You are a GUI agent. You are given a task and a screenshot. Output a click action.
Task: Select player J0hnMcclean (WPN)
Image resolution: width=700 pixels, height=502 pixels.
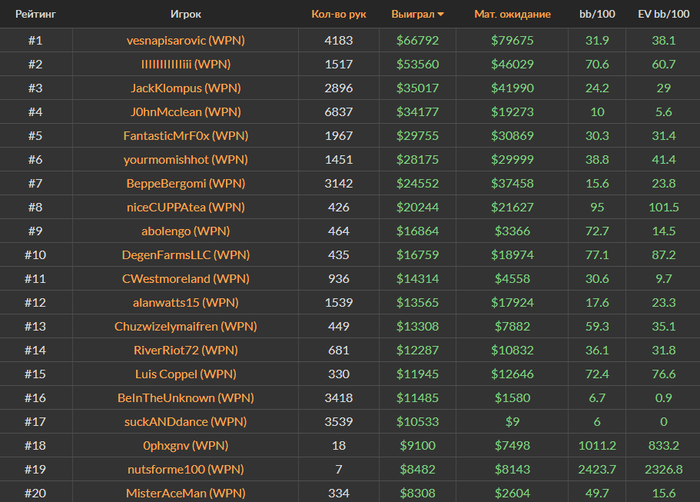coord(186,112)
